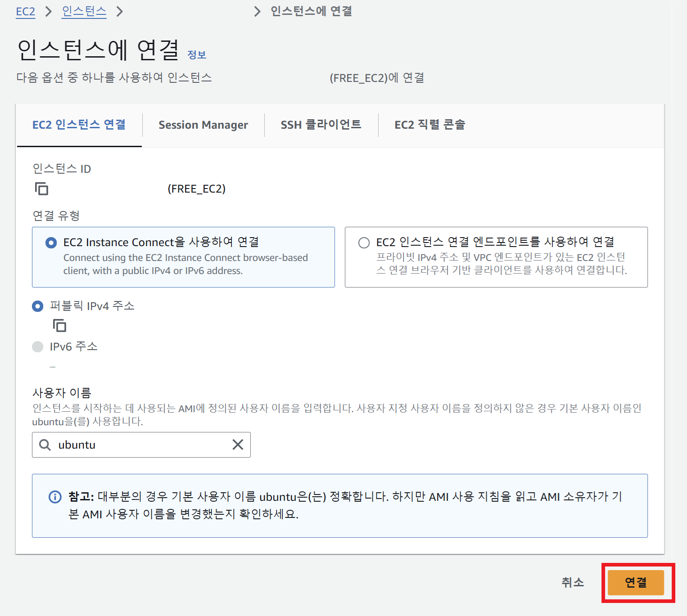Viewport: 687px width, 616px height.
Task: Copy the public IPv4 address via copy icon
Action: pyautogui.click(x=59, y=325)
